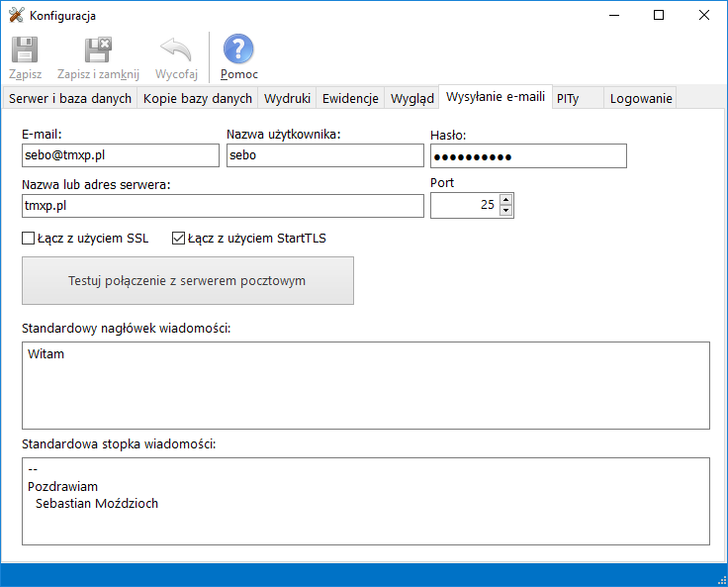Click the Zapisz save icon
This screenshot has height=587, width=728.
(25, 49)
